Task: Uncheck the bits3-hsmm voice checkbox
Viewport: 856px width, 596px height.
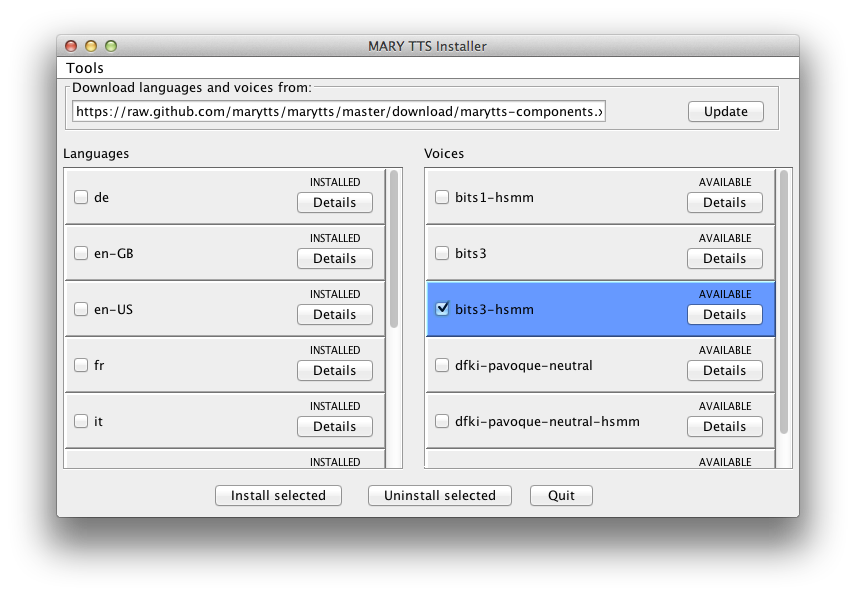Action: point(442,309)
